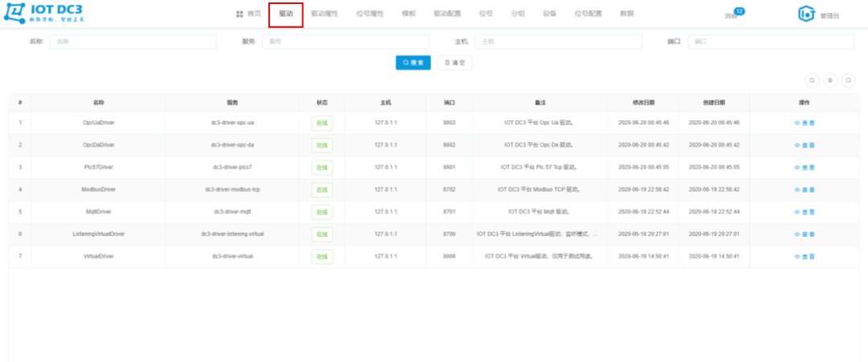This screenshot has width=868, height=362.
Task: Click the IOT DC3 logo
Action: point(44,14)
